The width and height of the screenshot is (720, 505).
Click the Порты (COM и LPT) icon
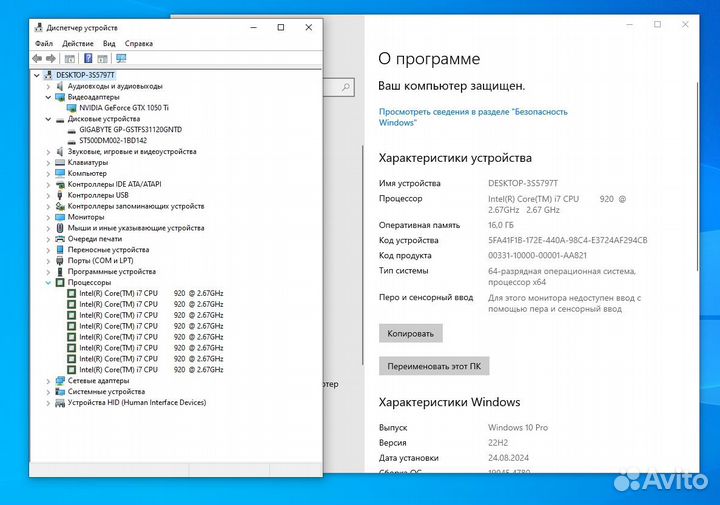pos(60,261)
